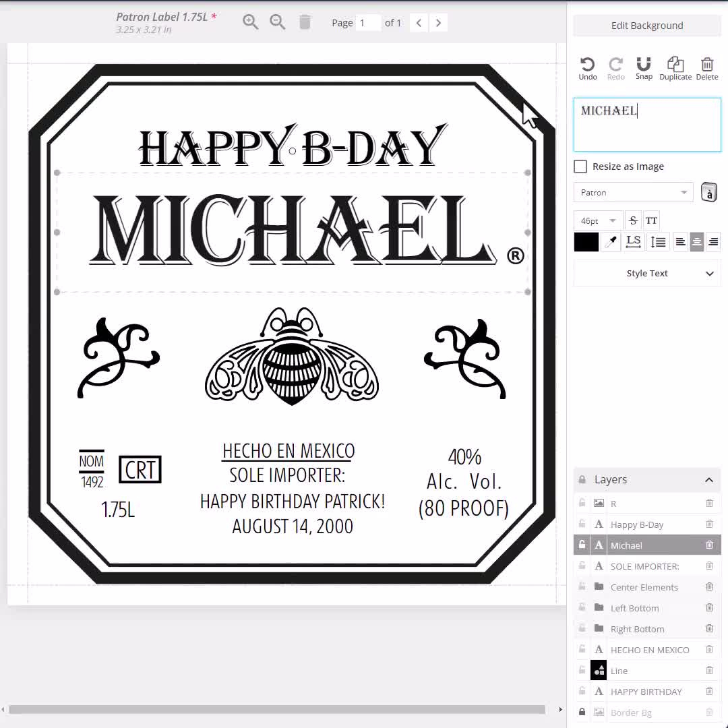Select the Border Bg layer
The image size is (728, 728).
pos(646,712)
